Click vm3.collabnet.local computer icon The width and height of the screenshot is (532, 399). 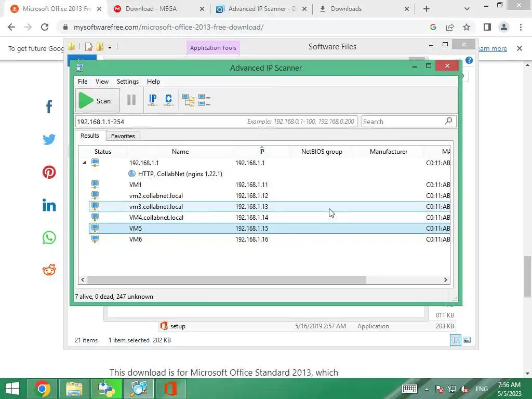coord(95,206)
